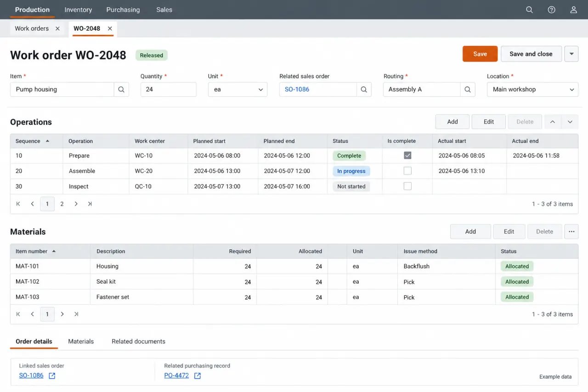
Task: Open the user account profile icon
Action: [x=574, y=10]
